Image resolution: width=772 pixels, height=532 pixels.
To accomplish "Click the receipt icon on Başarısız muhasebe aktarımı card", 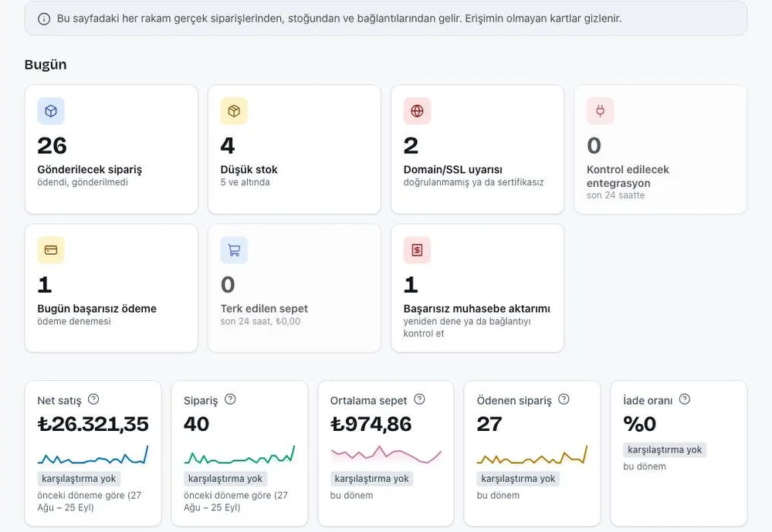I will point(417,250).
